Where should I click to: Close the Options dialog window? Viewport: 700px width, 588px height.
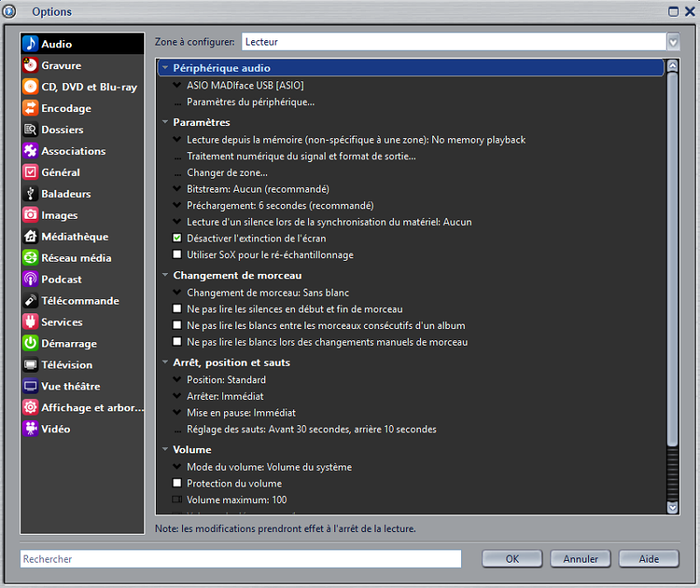689,11
